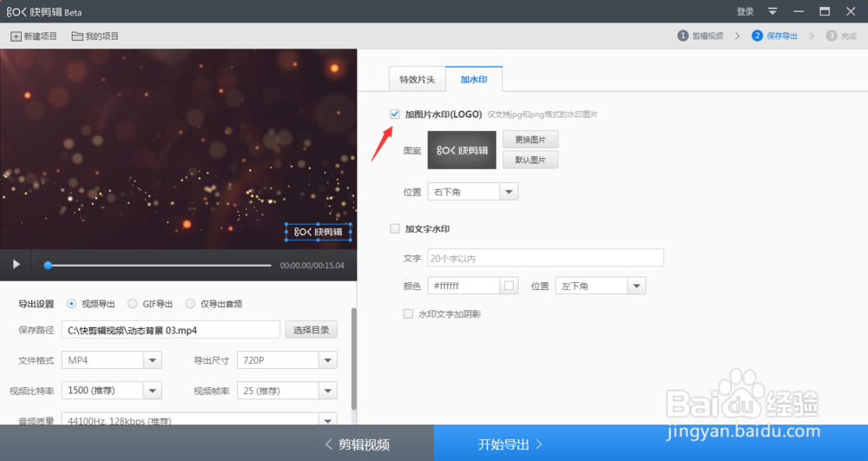This screenshot has width=868, height=461.
Task: Maximize the 快剪辑 window
Action: (x=825, y=11)
